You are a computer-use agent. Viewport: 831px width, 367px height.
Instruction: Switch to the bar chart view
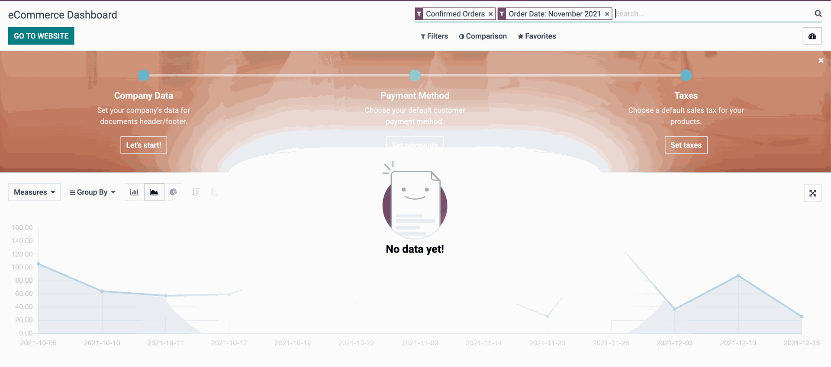pyautogui.click(x=134, y=192)
